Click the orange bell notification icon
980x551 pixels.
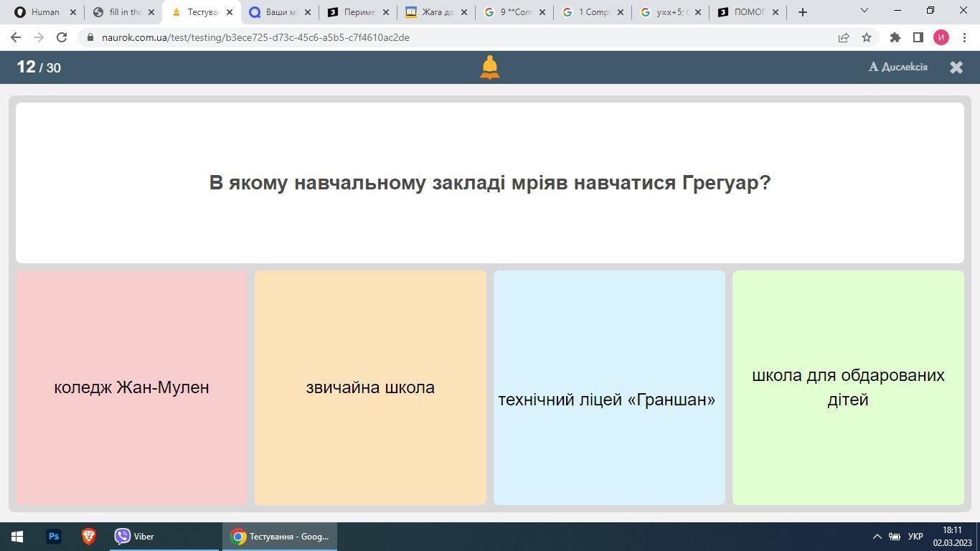click(489, 67)
